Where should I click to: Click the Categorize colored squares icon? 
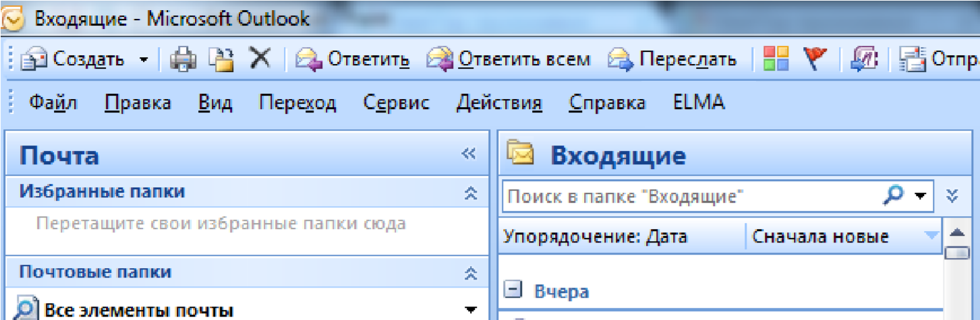[x=776, y=59]
